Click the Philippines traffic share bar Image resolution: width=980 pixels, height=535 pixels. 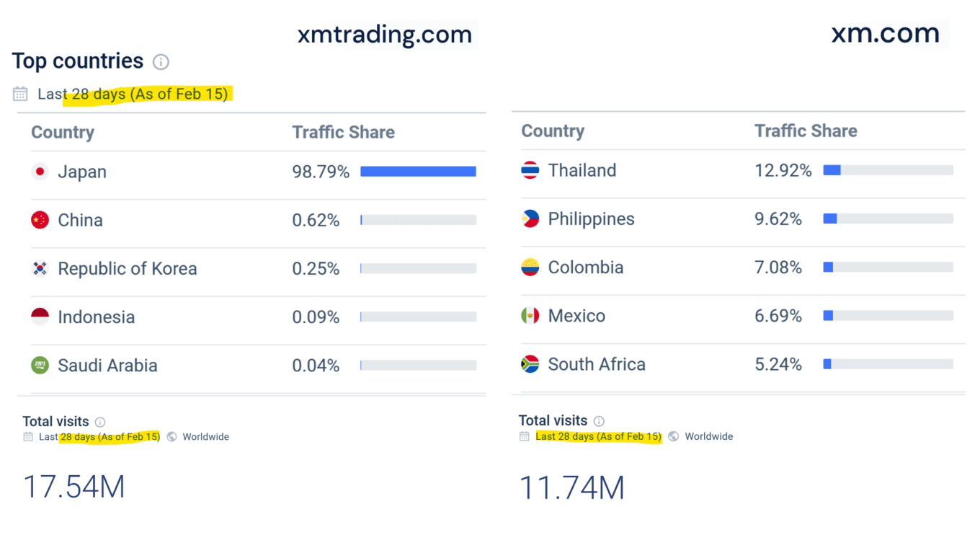pos(888,218)
